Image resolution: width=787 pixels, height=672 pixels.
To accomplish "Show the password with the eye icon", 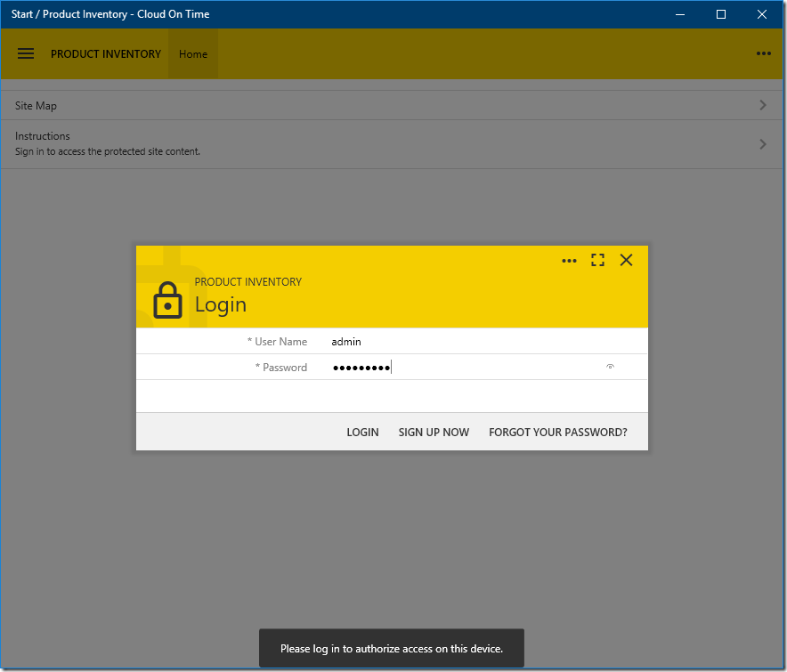I will [x=611, y=367].
